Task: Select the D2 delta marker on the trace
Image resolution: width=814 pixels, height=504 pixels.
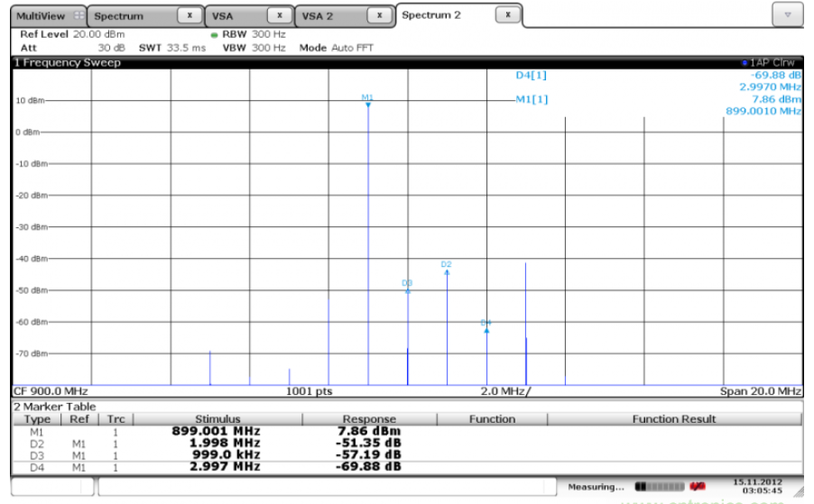Action: [x=447, y=268]
